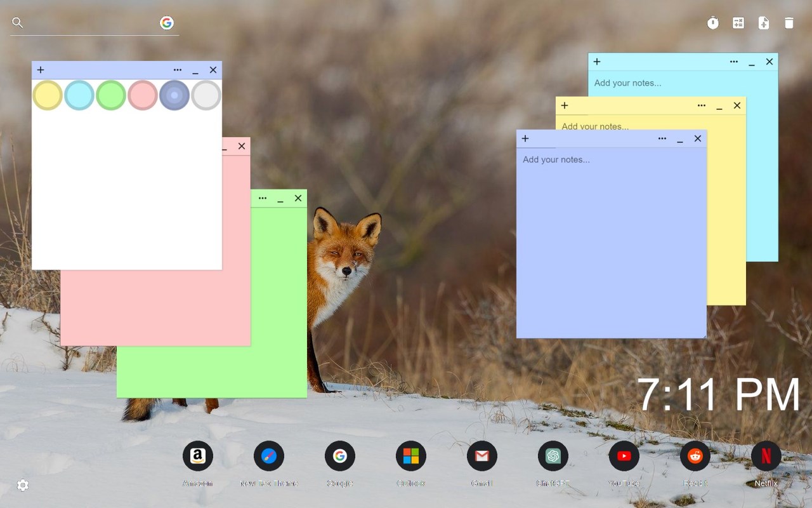Viewport: 812px width, 508px height.
Task: Open the Reddit shortcut
Action: (695, 456)
